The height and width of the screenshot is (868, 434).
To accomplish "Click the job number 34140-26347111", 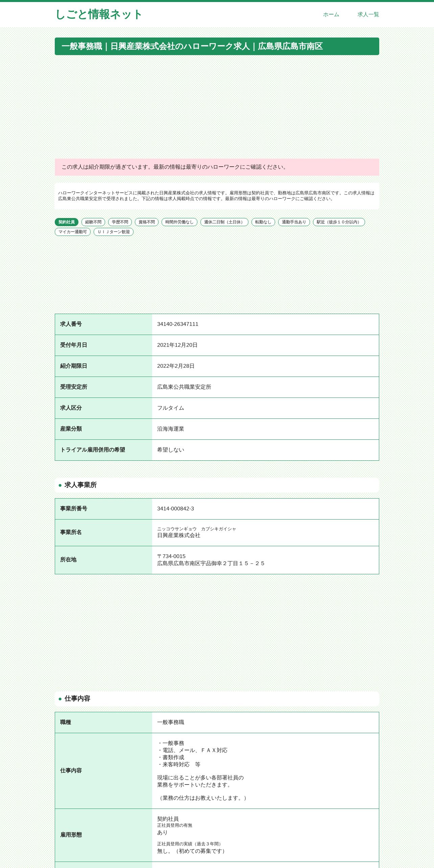I will point(178,324).
